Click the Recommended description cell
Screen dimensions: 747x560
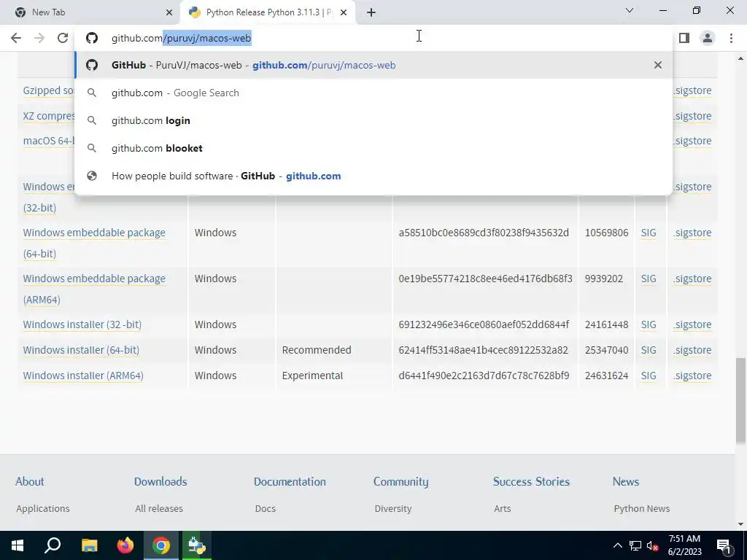pos(317,350)
